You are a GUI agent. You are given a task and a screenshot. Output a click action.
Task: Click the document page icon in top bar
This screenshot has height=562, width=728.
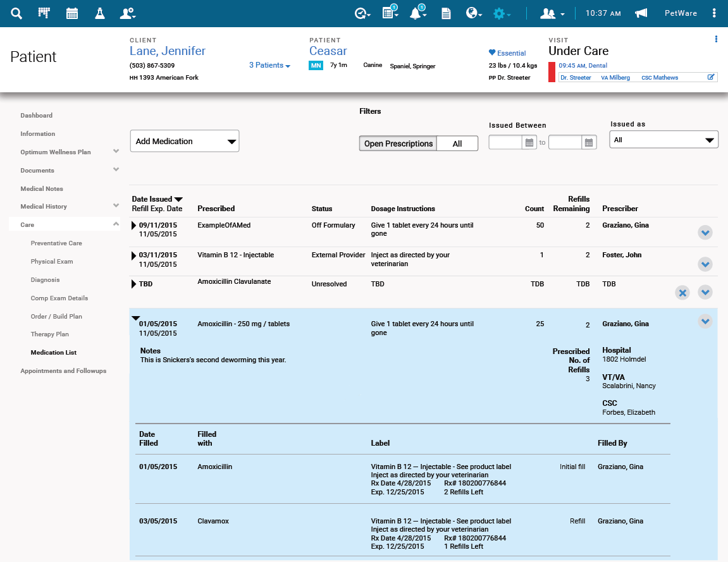(446, 13)
